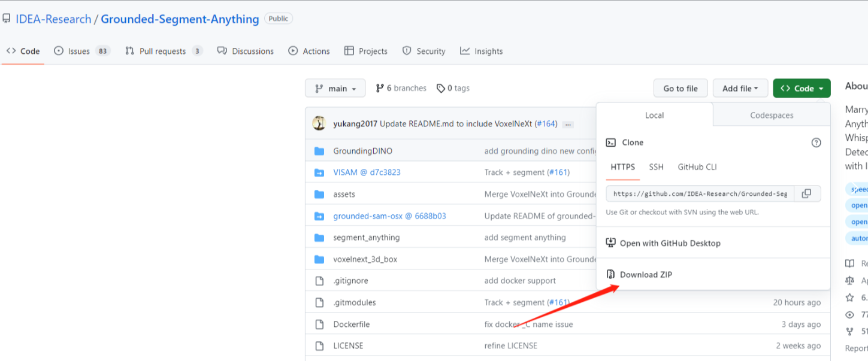Click the LICENSE file icon
Screen dimensions: 868x361
point(319,345)
